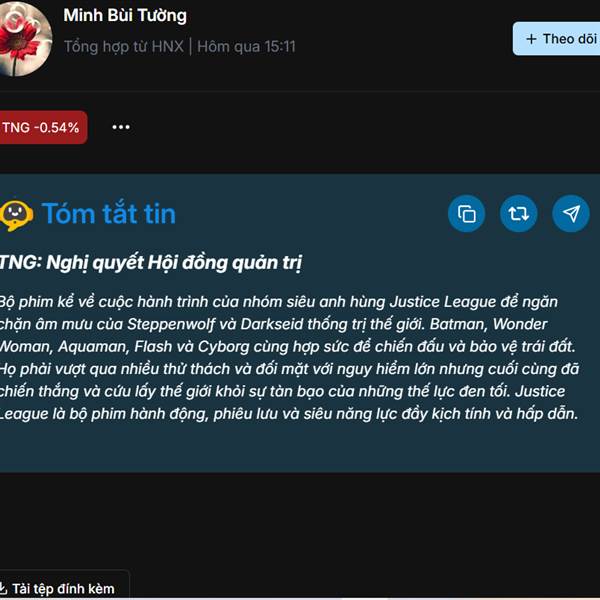
Task: Click the Hôm qua 15:11 timestamp
Action: pos(246,47)
